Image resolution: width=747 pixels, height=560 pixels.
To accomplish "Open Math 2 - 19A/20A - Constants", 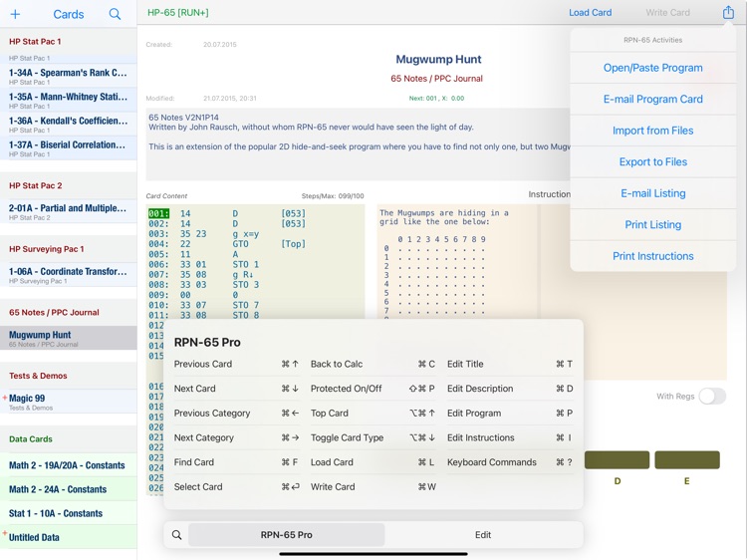I will pyautogui.click(x=68, y=465).
